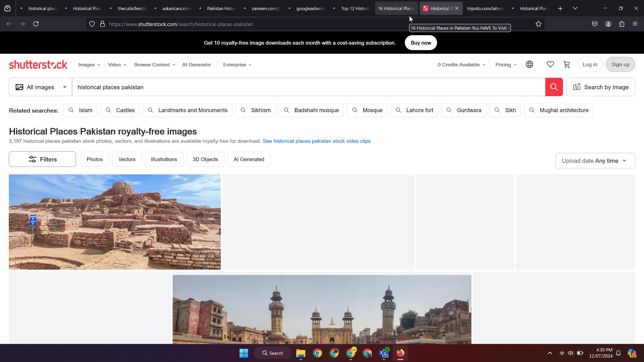The height and width of the screenshot is (362, 644).
Task: Click the red search magnifier button
Action: (x=554, y=87)
